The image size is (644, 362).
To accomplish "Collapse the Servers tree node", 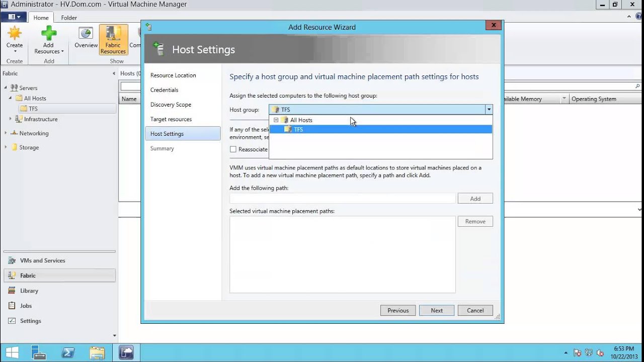I will pos(6,87).
